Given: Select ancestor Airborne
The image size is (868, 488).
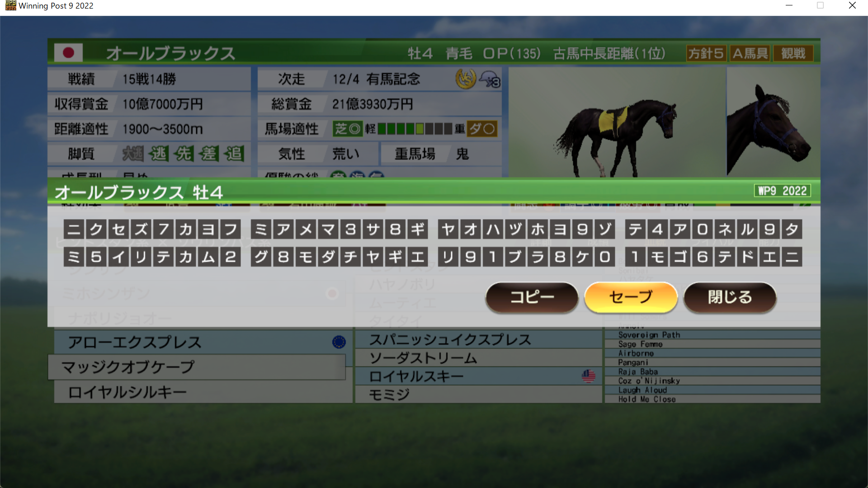Looking at the screenshot, I should [x=712, y=353].
